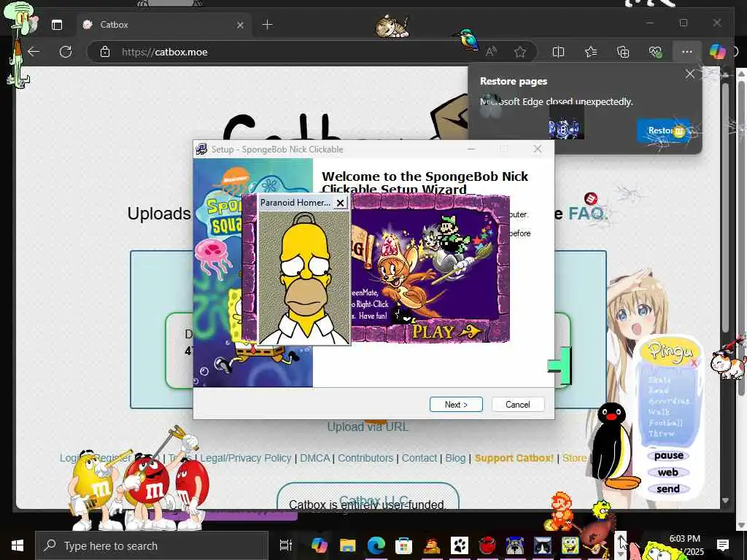The image size is (747, 560).
Task: Click Next in the SpongeBob setup wizard
Action: click(456, 404)
